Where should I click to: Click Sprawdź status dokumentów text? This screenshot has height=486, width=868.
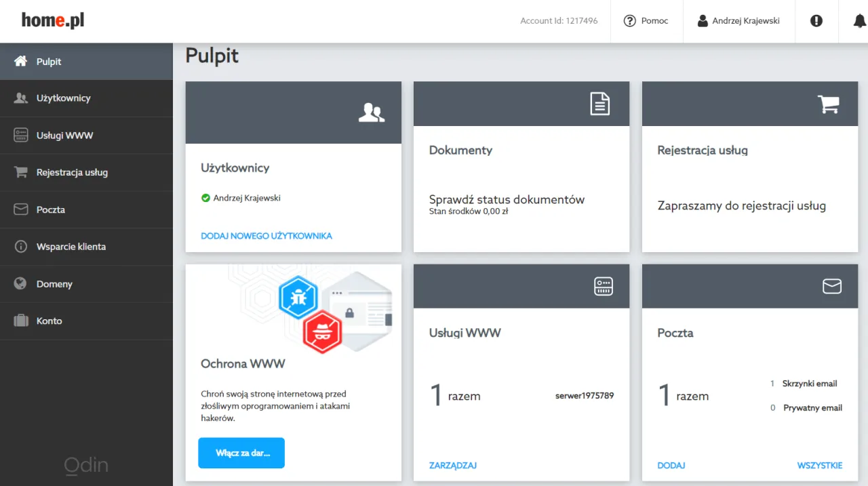pos(507,200)
